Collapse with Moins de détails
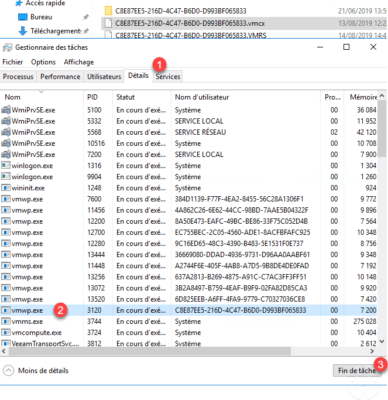This screenshot has height=400, width=388. [x=36, y=370]
